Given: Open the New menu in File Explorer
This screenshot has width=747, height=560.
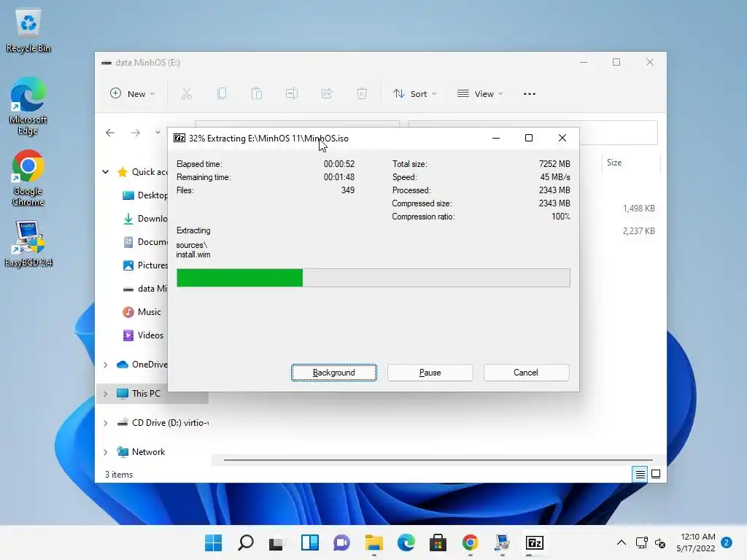Looking at the screenshot, I should tap(133, 94).
